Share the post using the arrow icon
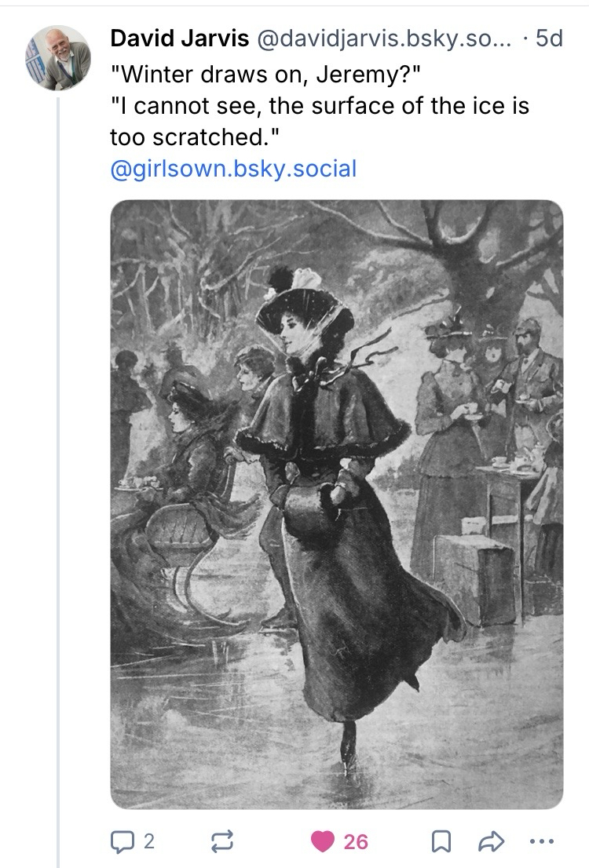 point(490,841)
